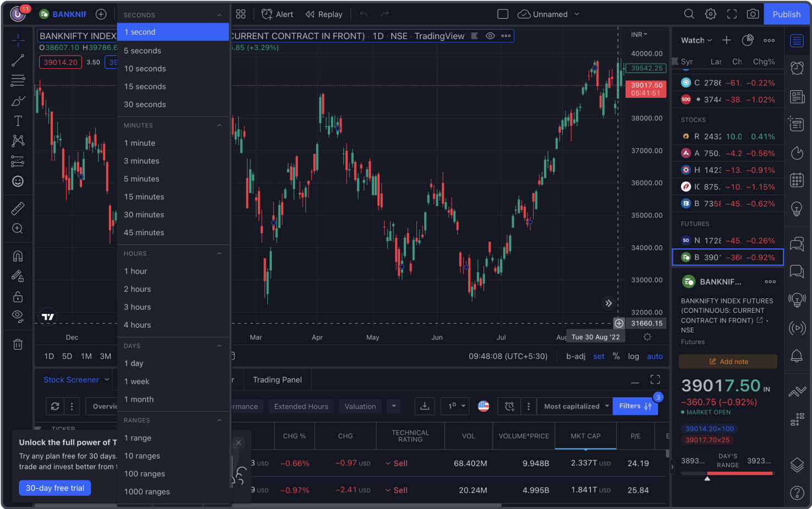
Task: Select 100 ranges interval
Action: [x=173, y=474]
